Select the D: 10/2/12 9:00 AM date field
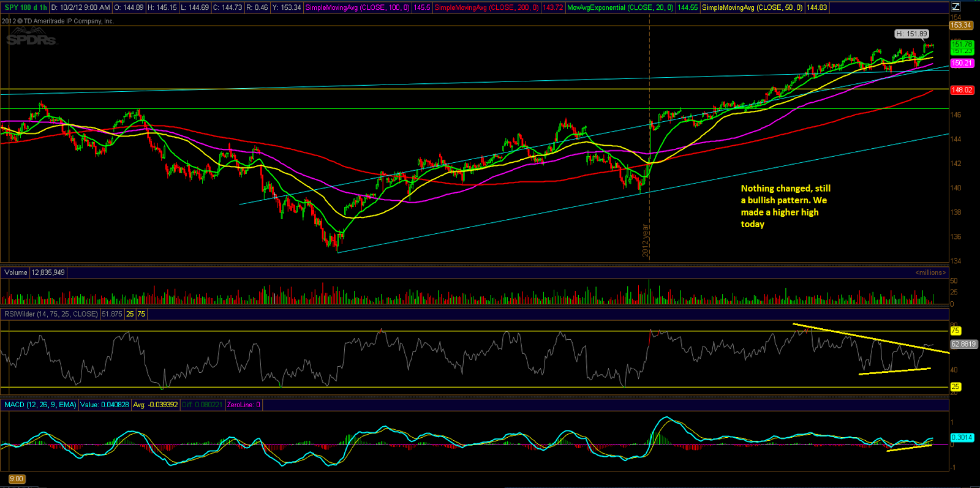This screenshot has height=488, width=980. [x=81, y=7]
